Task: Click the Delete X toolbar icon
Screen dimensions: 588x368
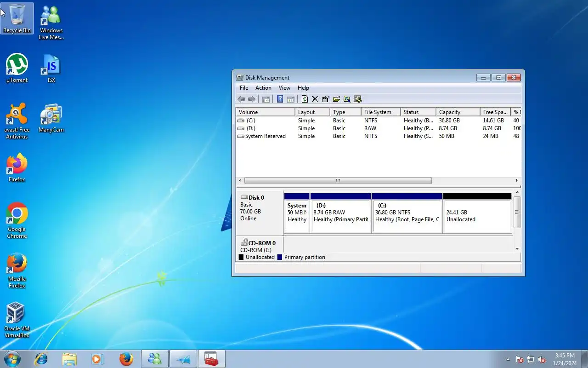Action: tap(315, 99)
